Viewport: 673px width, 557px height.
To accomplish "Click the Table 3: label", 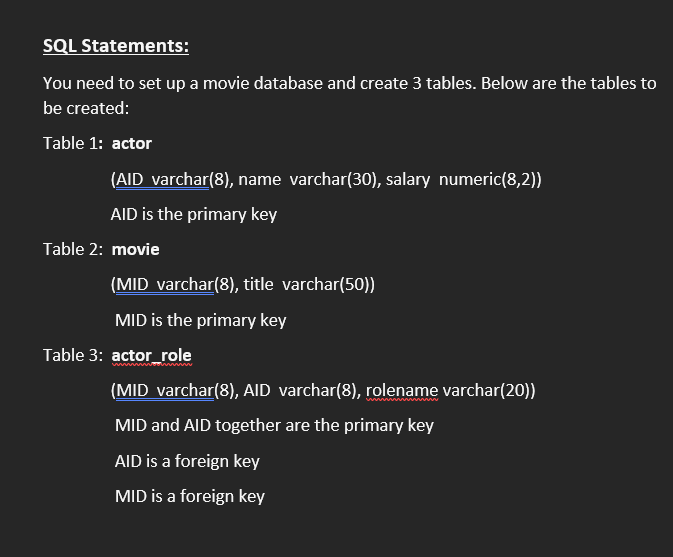I will [73, 355].
